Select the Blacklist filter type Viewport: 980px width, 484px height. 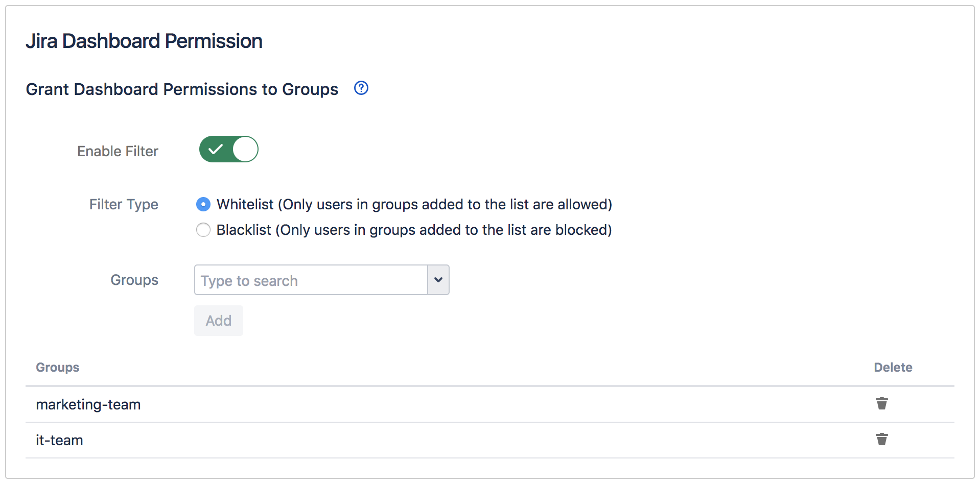click(203, 230)
